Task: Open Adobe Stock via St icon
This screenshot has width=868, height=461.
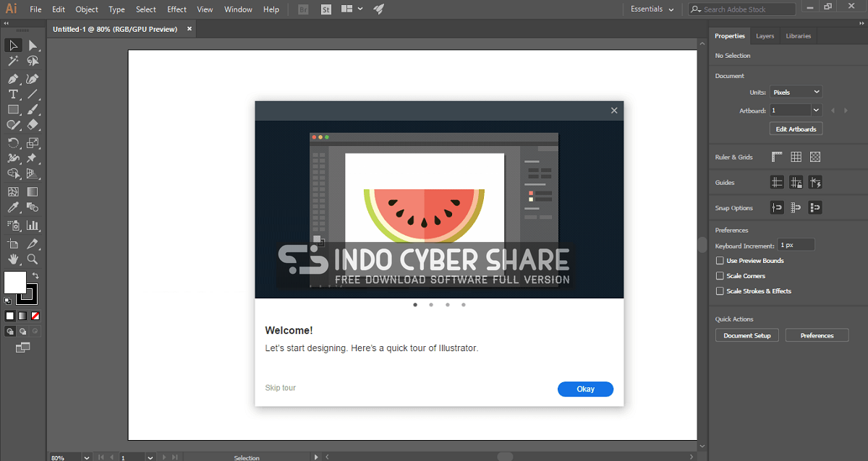Action: point(326,9)
